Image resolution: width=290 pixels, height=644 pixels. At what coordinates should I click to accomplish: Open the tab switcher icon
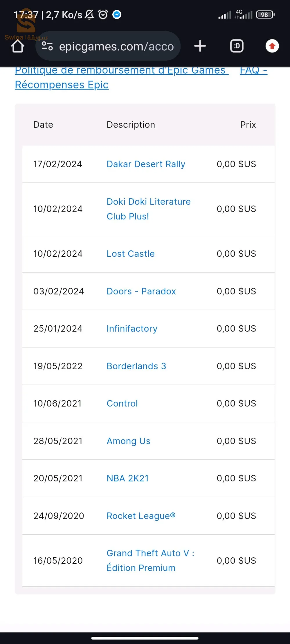237,46
